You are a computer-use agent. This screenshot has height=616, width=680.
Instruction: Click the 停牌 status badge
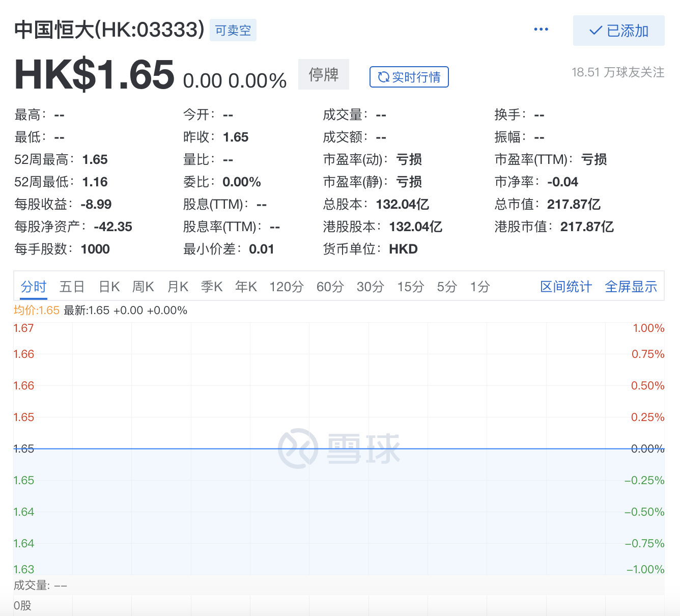324,74
